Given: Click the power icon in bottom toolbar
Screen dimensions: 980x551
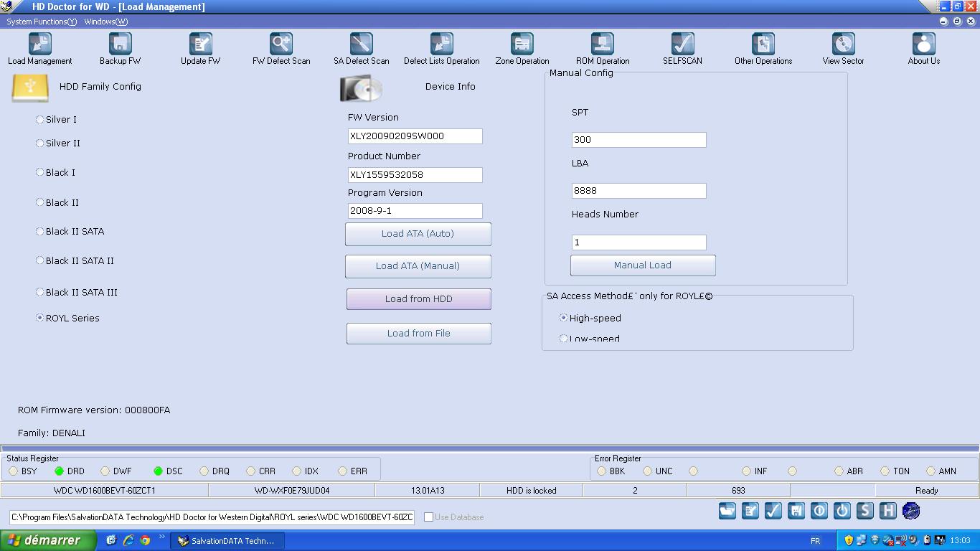Looking at the screenshot, I should pos(842,511).
